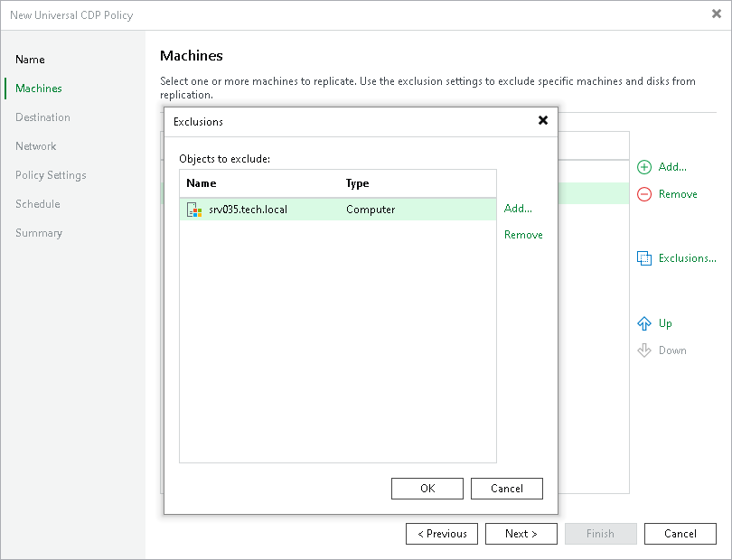Go back using the Previous button

click(x=441, y=534)
